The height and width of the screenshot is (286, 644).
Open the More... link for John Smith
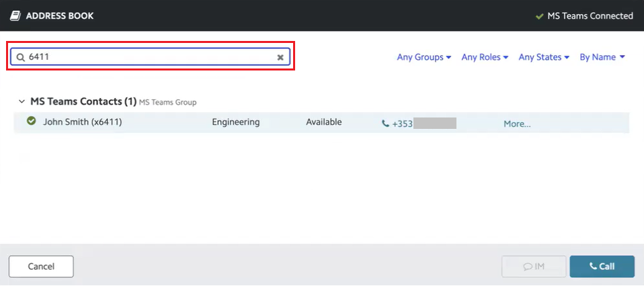[517, 124]
